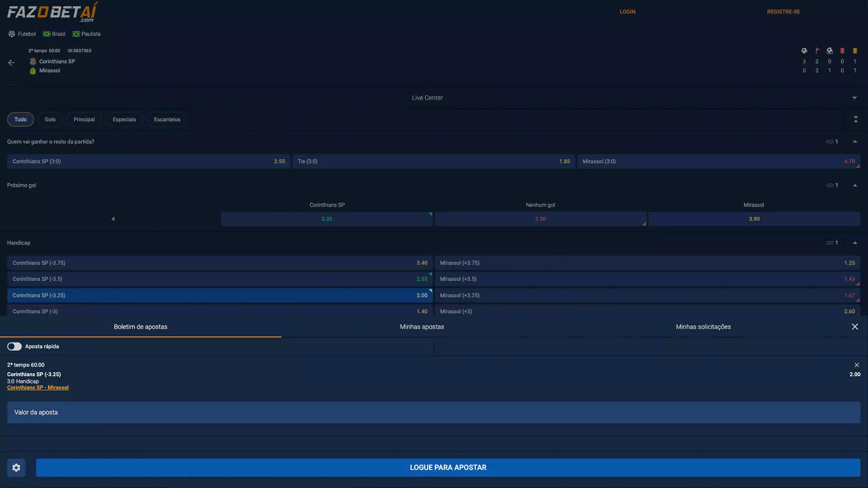
Task: Go back with the left arrow
Action: tap(11, 63)
